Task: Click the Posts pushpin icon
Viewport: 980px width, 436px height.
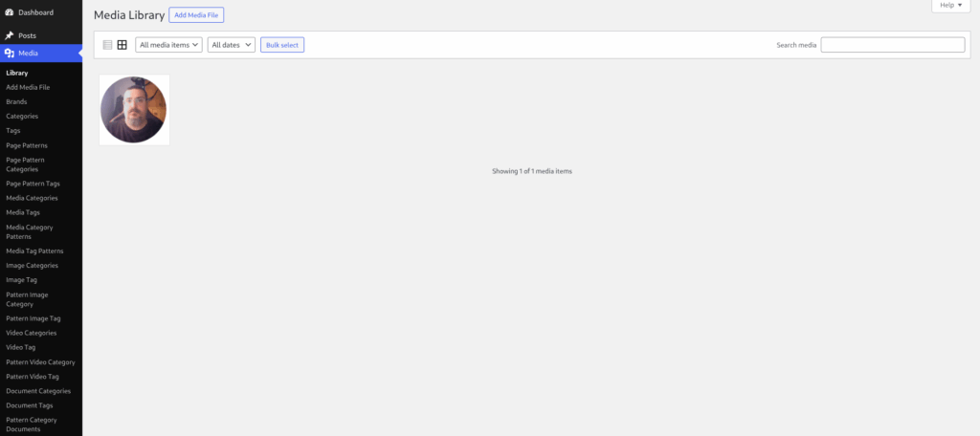Action: pyautogui.click(x=10, y=35)
